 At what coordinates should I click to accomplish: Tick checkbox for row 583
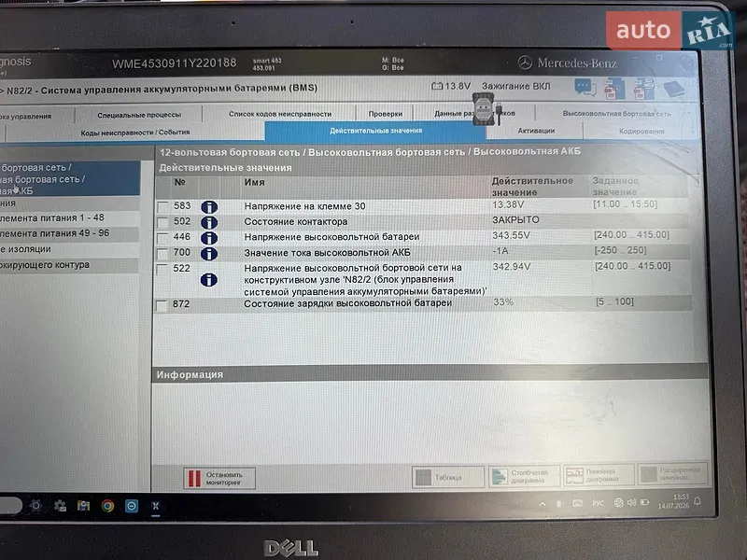tap(162, 206)
